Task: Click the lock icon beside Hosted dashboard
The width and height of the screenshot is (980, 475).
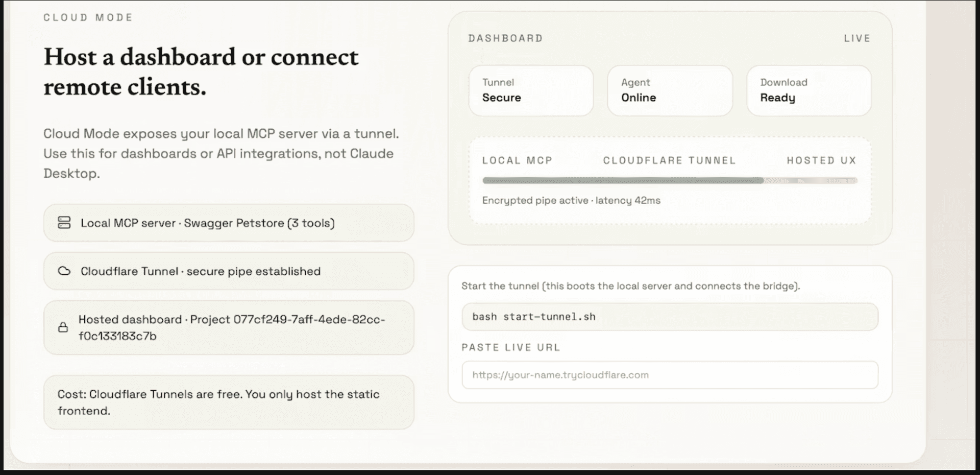Action: tap(63, 327)
